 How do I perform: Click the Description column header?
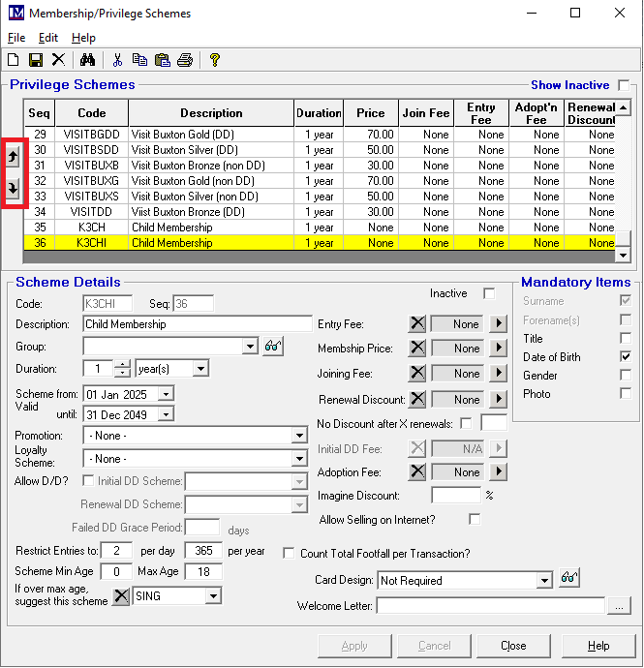pos(211,113)
